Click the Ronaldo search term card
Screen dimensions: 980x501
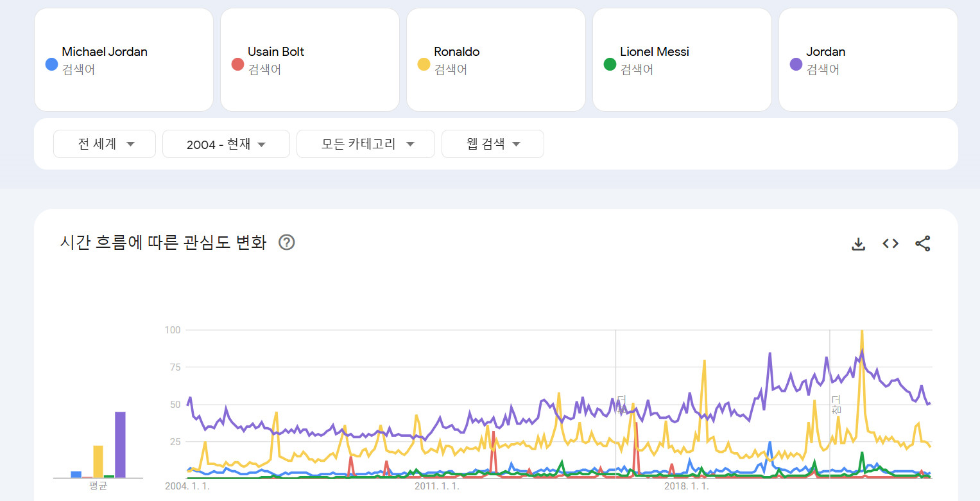[495, 60]
